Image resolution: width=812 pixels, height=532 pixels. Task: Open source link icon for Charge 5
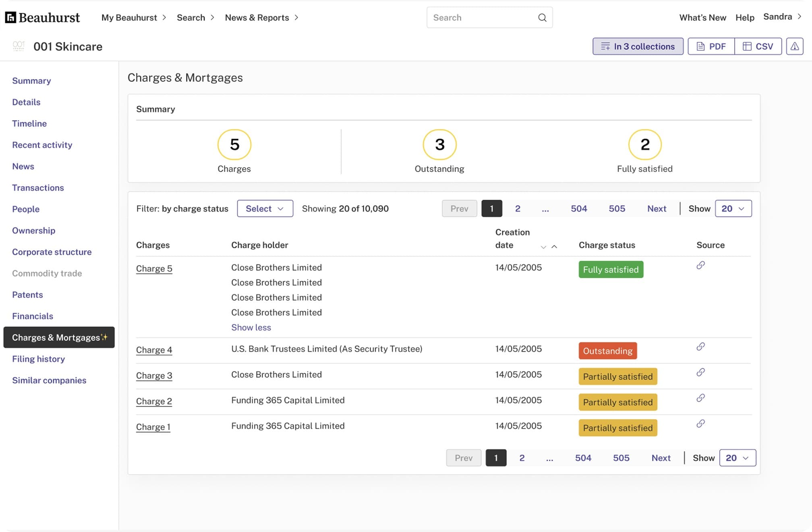(700, 265)
